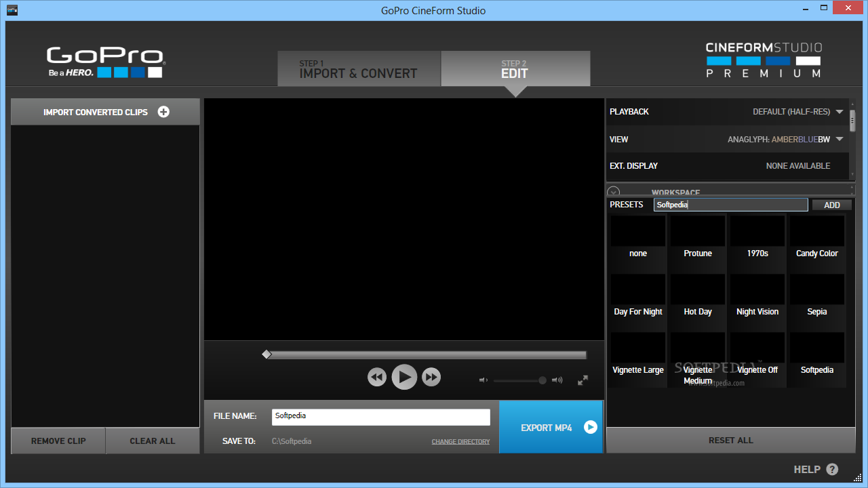Viewport: 868px width, 488px height.
Task: Click the loud volume speaker icon
Action: (557, 380)
